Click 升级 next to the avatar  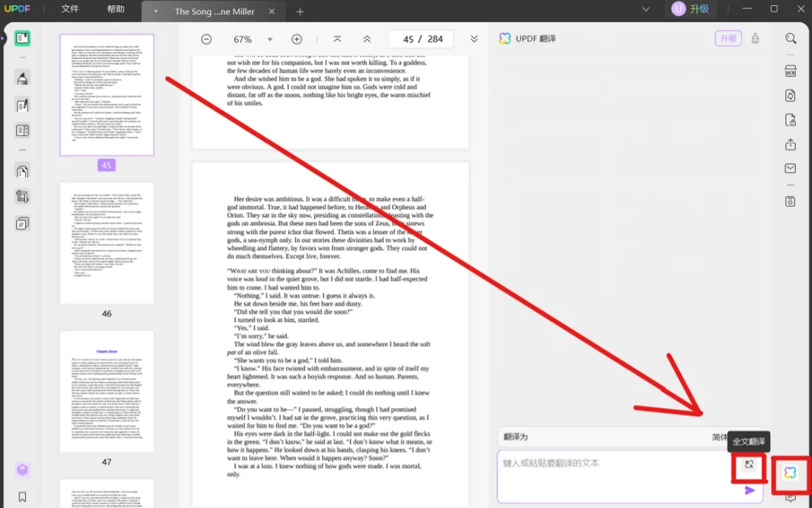tap(699, 10)
